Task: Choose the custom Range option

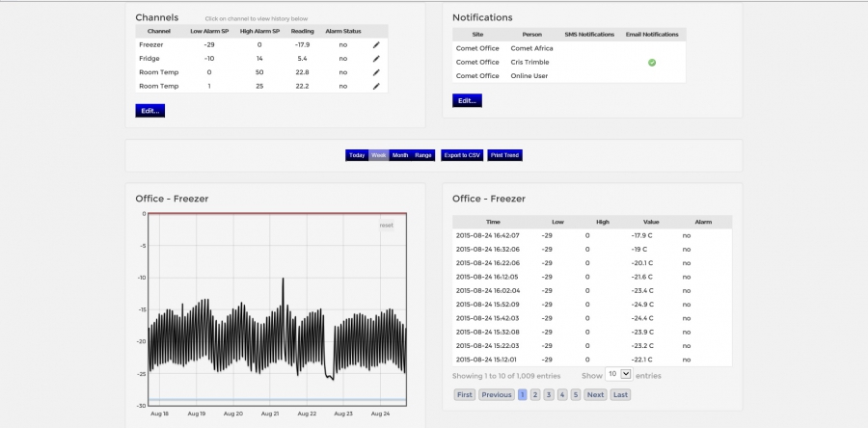Action: point(423,155)
